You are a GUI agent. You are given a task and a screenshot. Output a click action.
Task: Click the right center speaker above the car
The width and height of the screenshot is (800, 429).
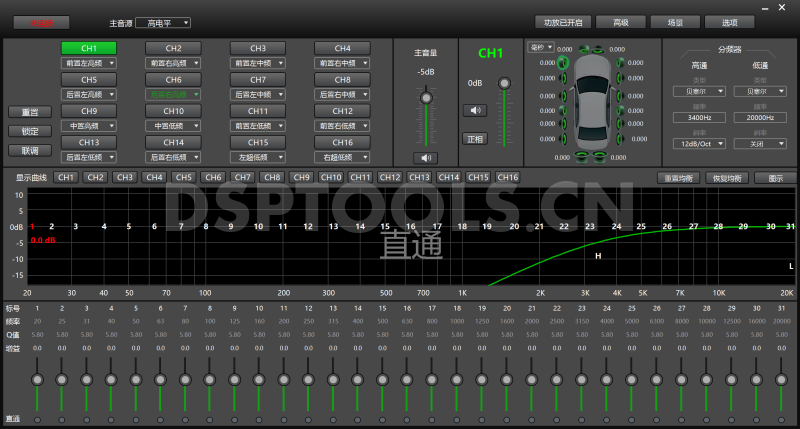click(598, 49)
